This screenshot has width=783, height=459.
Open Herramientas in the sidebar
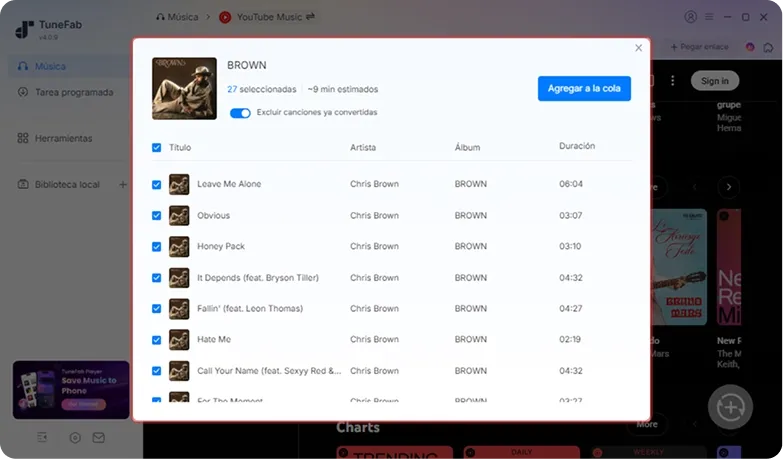pos(55,138)
